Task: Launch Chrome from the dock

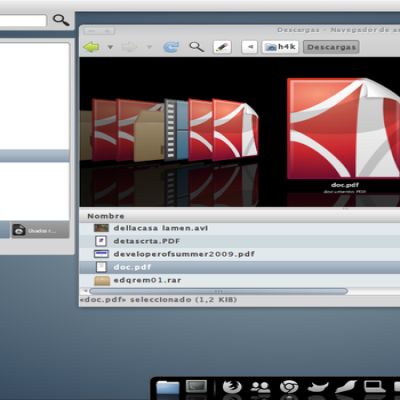Action: (289, 387)
